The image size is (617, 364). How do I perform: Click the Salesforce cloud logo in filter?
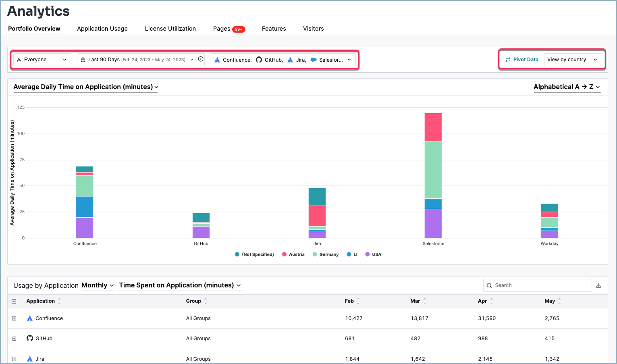[314, 60]
